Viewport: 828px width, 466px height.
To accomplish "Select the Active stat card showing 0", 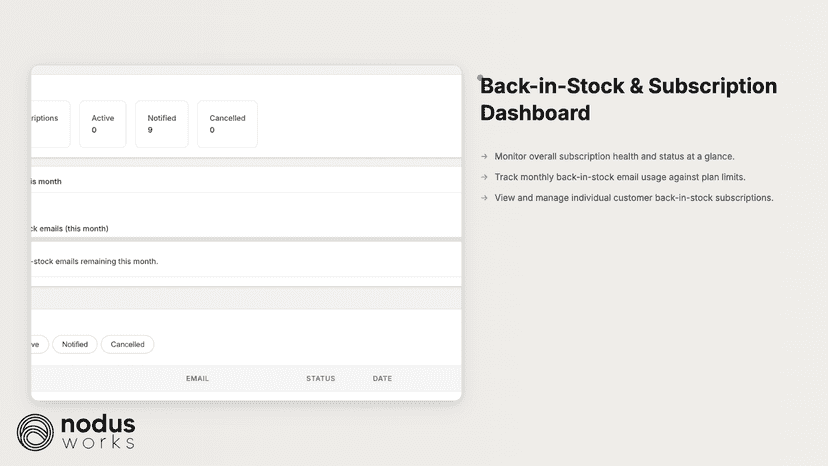I will pos(102,124).
